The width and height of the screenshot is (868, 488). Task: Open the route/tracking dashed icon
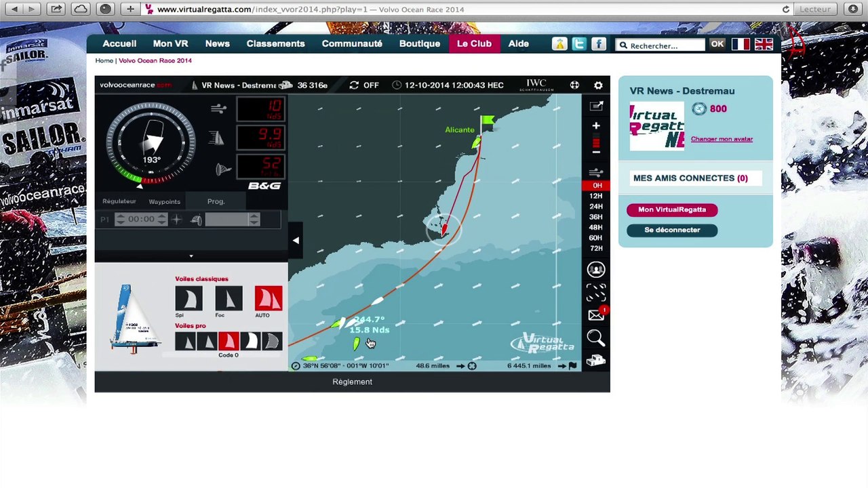point(596,293)
